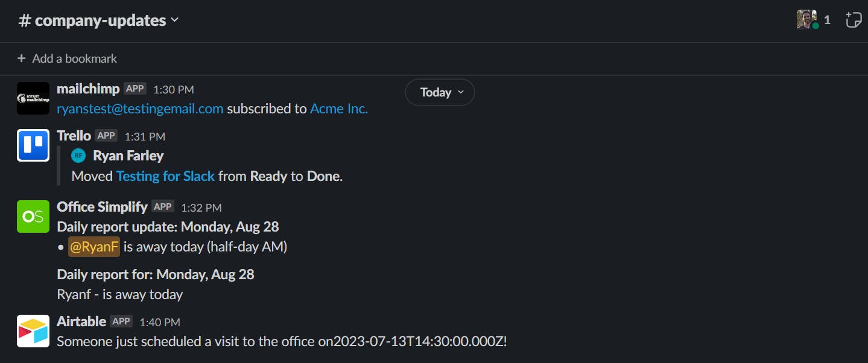Image resolution: width=868 pixels, height=363 pixels.
Task: Click the plus icon for Add a bookmark
Action: coord(22,58)
